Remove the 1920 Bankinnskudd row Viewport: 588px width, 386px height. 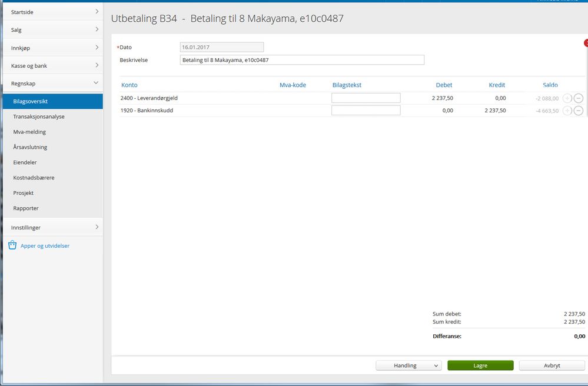point(579,111)
